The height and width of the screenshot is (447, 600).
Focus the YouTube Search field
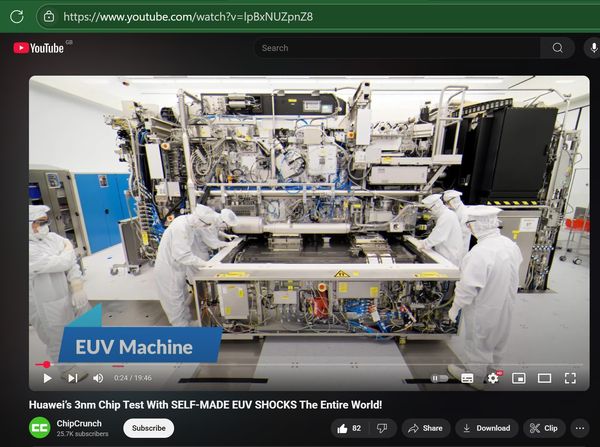pyautogui.click(x=397, y=48)
